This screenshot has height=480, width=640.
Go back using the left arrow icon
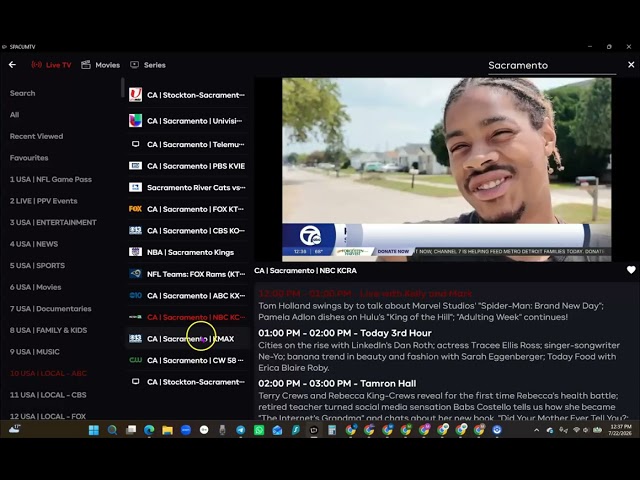[x=12, y=64]
